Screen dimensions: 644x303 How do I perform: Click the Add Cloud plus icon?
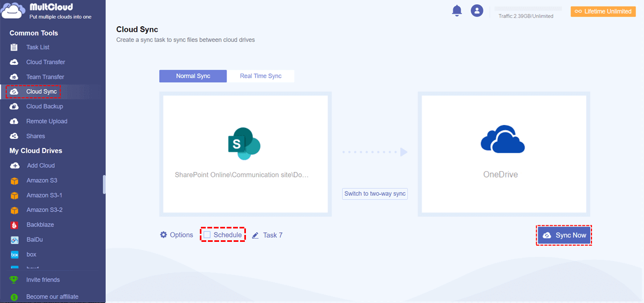[14, 166]
